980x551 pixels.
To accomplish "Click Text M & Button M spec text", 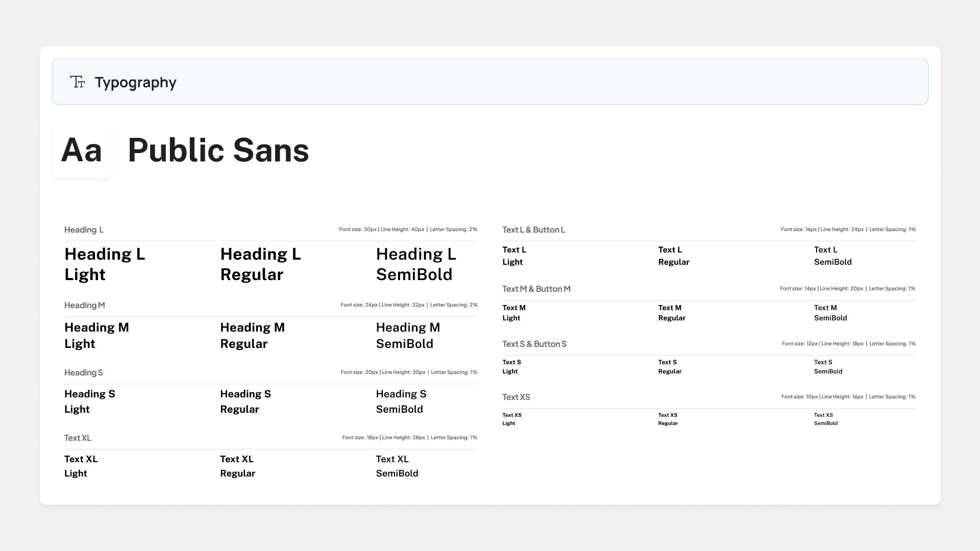I will click(847, 289).
